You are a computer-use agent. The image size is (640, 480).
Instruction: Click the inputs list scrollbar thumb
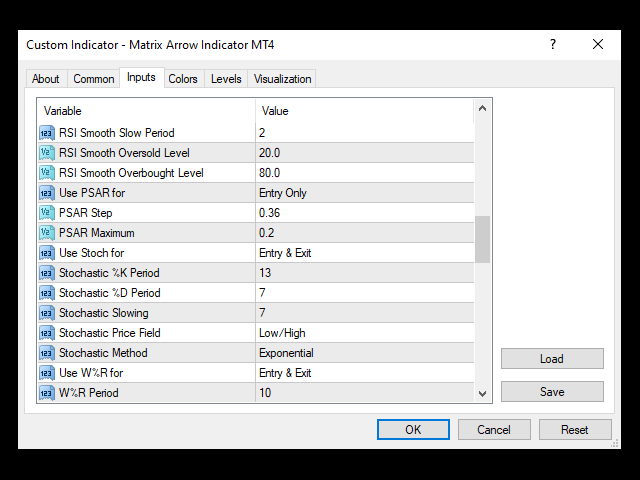(x=482, y=239)
